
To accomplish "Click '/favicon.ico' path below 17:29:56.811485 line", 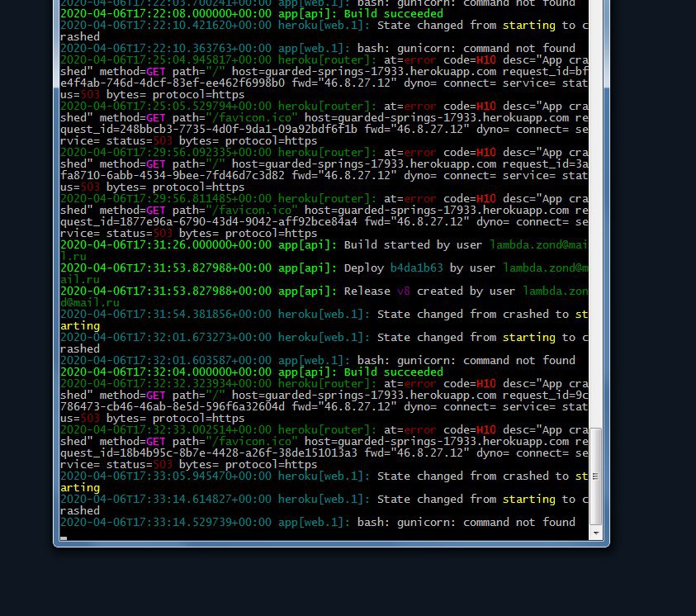I will pos(252,211).
